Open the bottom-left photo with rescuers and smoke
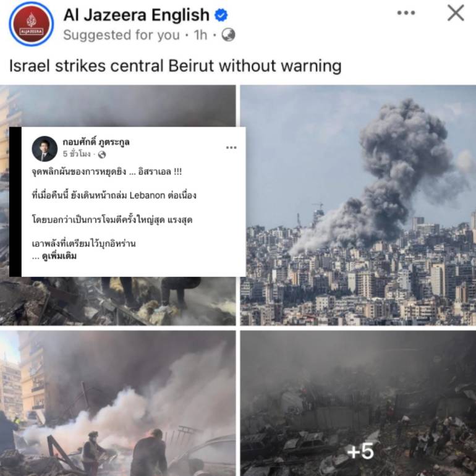Image resolution: width=476 pixels, height=476 pixels. pos(118,403)
